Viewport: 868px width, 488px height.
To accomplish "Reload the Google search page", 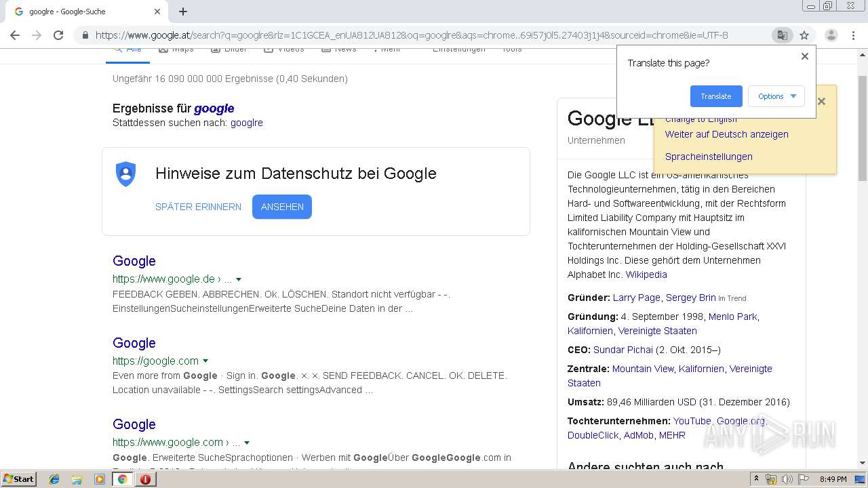I will point(58,35).
